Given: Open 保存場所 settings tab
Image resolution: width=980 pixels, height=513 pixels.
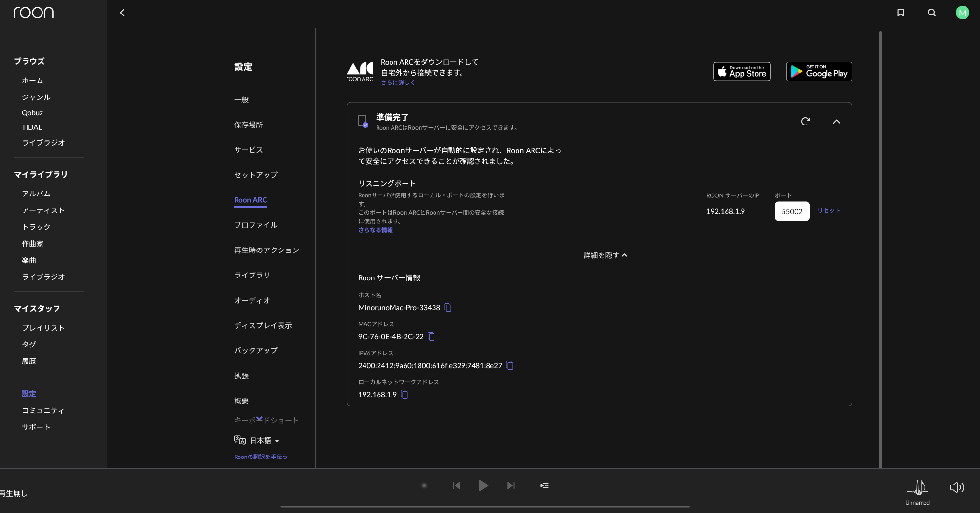Looking at the screenshot, I should click(249, 125).
